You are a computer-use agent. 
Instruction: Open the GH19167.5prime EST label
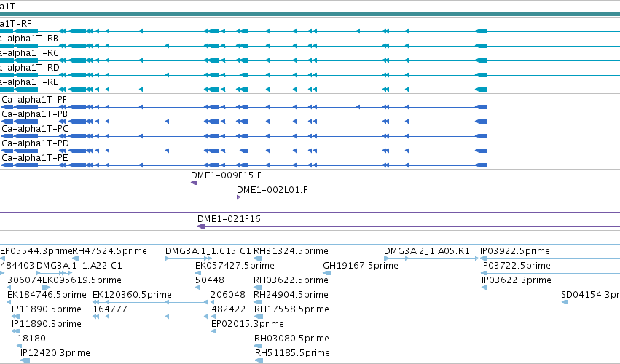tap(361, 266)
